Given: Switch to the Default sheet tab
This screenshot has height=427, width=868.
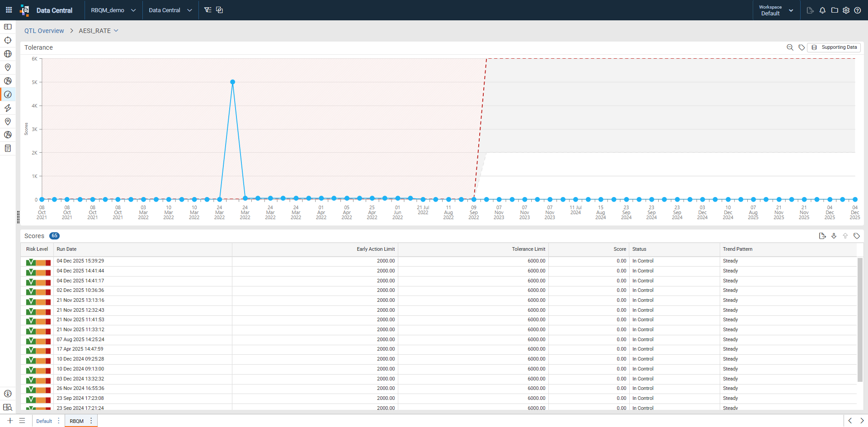Looking at the screenshot, I should 44,421.
